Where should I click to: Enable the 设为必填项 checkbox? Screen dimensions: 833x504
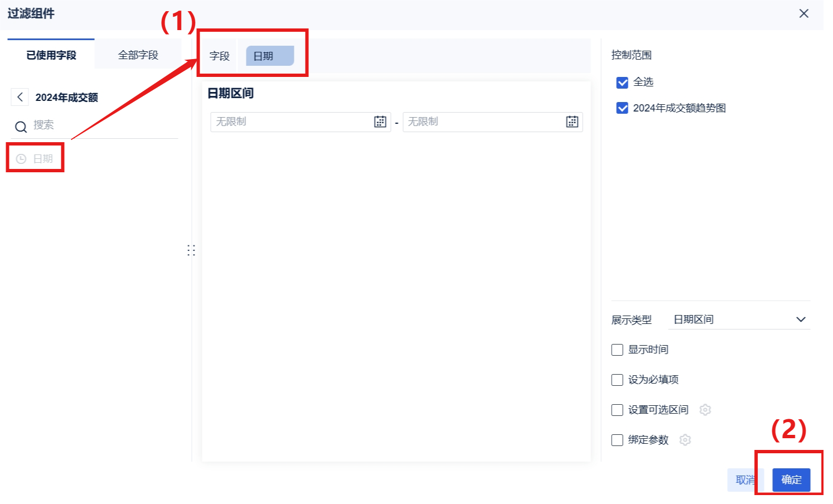click(617, 380)
